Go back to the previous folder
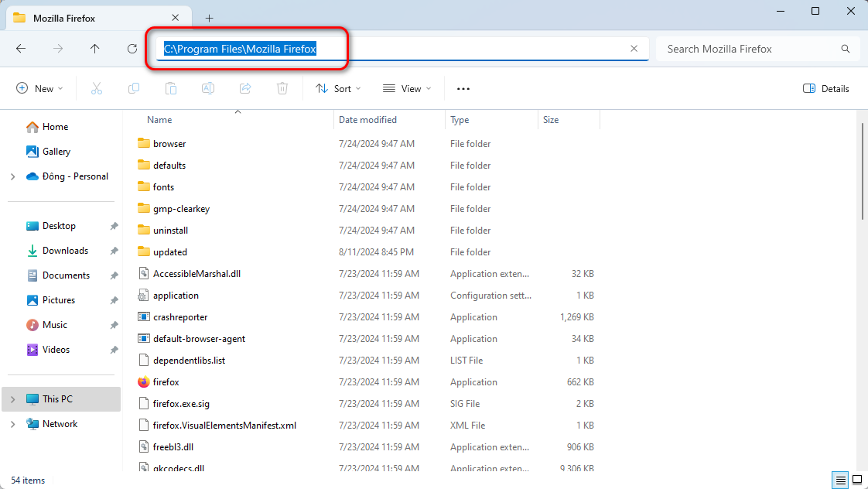 (21, 49)
